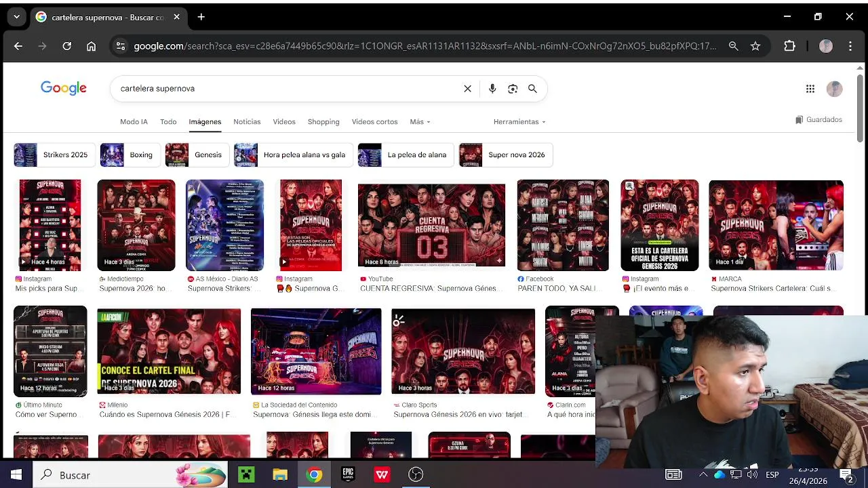Image resolution: width=868 pixels, height=488 pixels.
Task: Open a new tab with plus button
Action: point(201,17)
